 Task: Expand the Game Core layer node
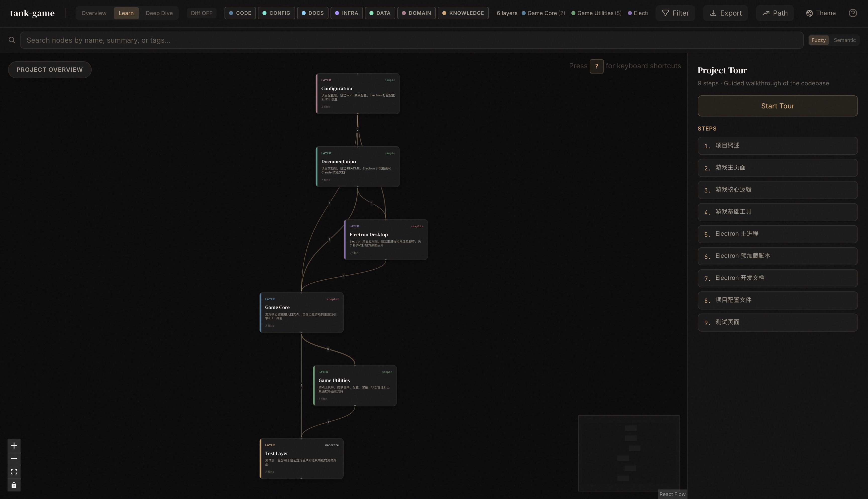[301, 312]
